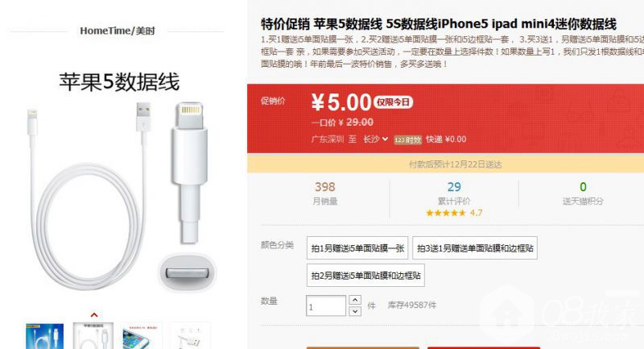Screen dimensions: 644x349
Task: Click the red up chevron above thumbnails
Action: click(94, 315)
